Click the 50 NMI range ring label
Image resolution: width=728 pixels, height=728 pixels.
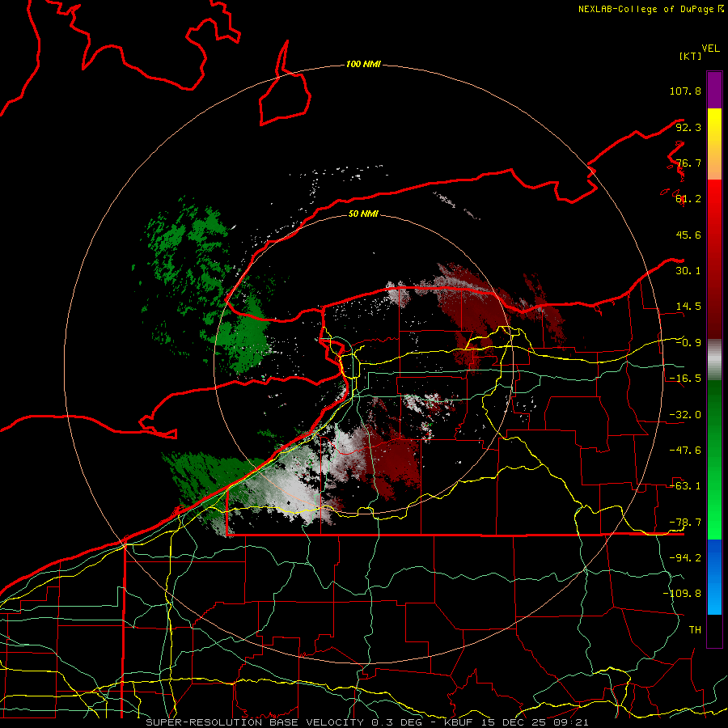pos(363,214)
